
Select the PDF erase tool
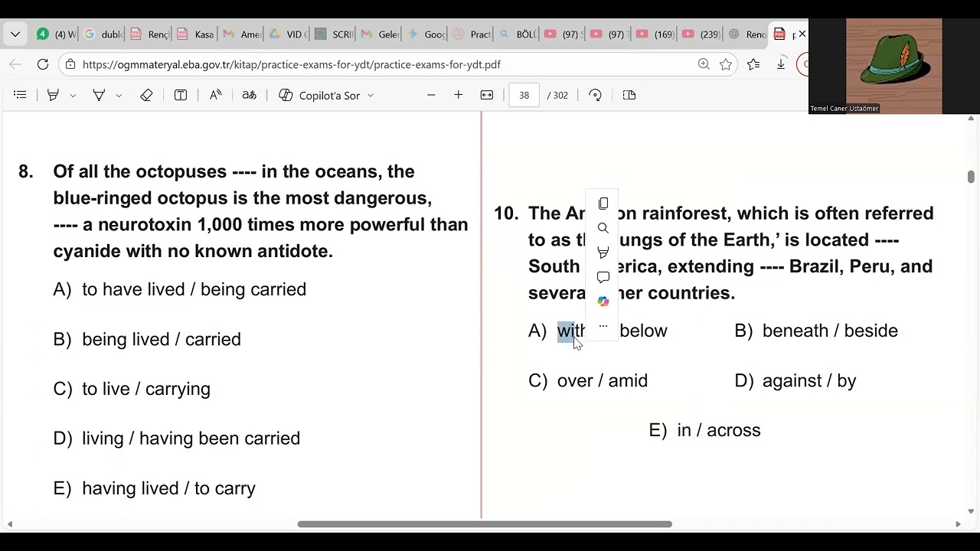pos(146,95)
